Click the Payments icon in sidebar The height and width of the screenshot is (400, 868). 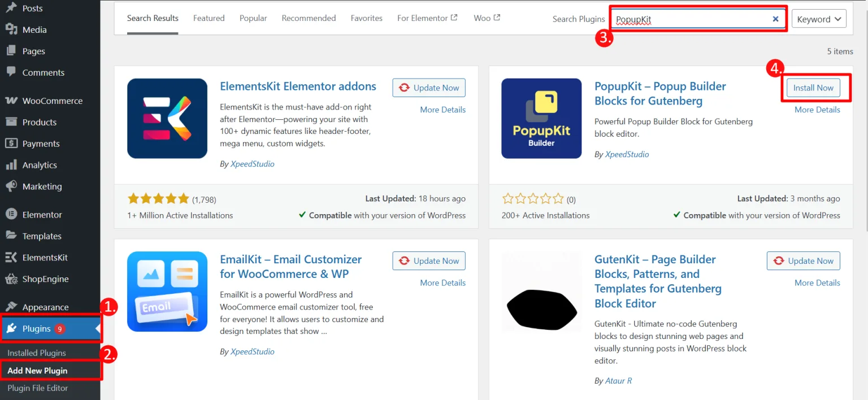(11, 144)
